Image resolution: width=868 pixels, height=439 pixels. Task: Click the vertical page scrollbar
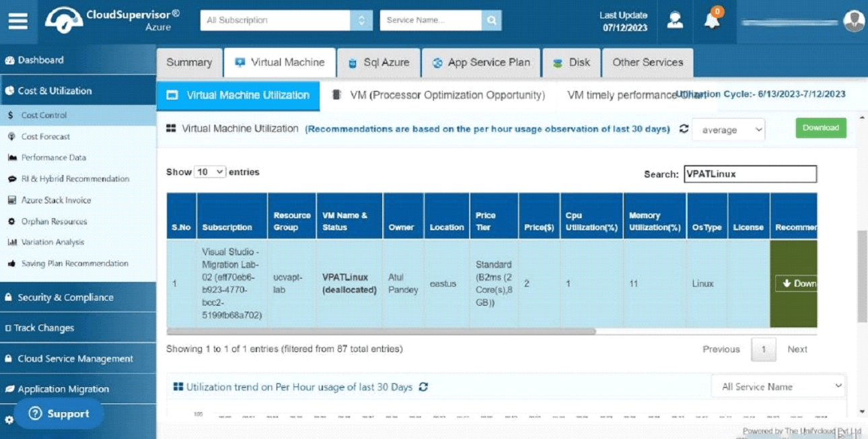(862, 276)
